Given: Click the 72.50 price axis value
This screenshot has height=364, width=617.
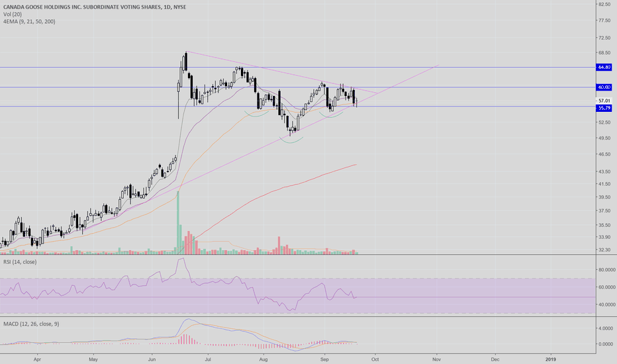Looking at the screenshot, I should point(604,38).
